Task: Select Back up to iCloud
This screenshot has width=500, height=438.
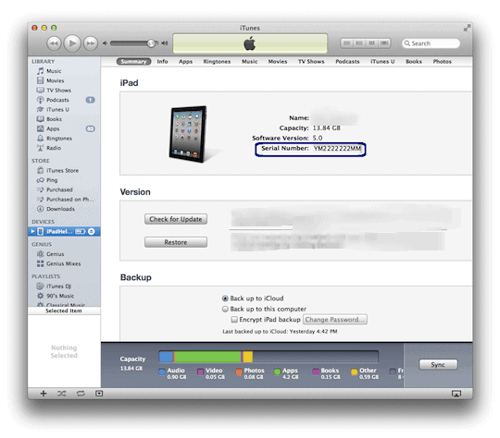Action: coord(225,298)
